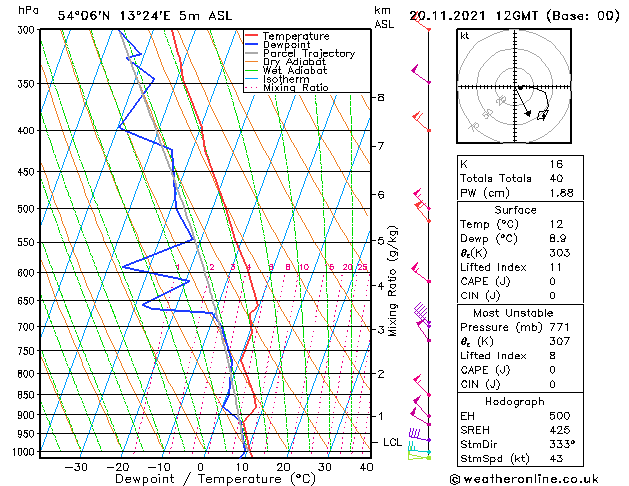
Task: Click the green wind barb at surface
Action: 420,456
